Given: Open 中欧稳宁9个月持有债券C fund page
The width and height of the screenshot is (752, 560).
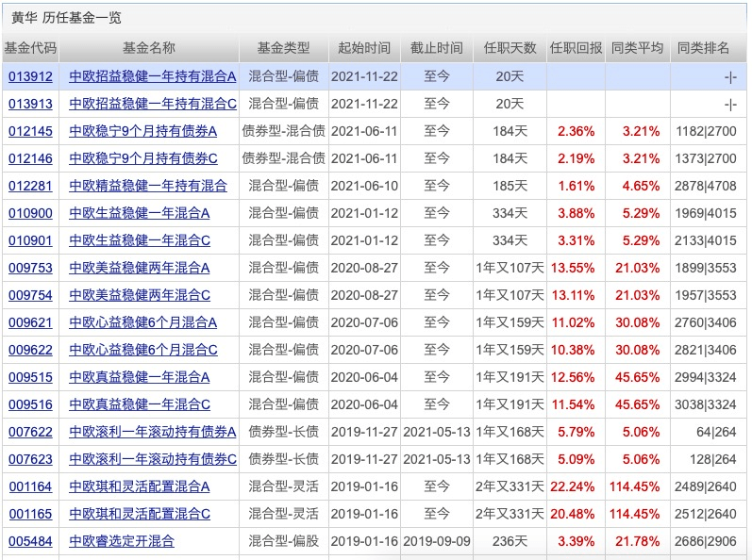Looking at the screenshot, I should pos(142,158).
